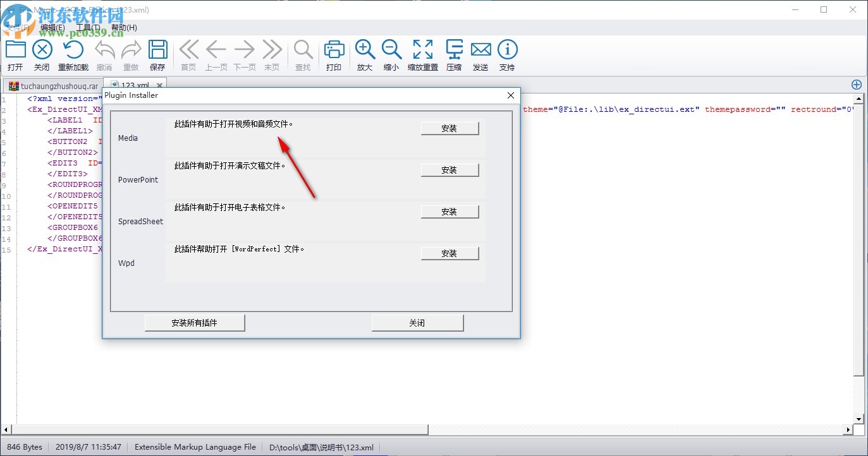
Task: Zoom in using the 放大 icon
Action: coord(365,50)
